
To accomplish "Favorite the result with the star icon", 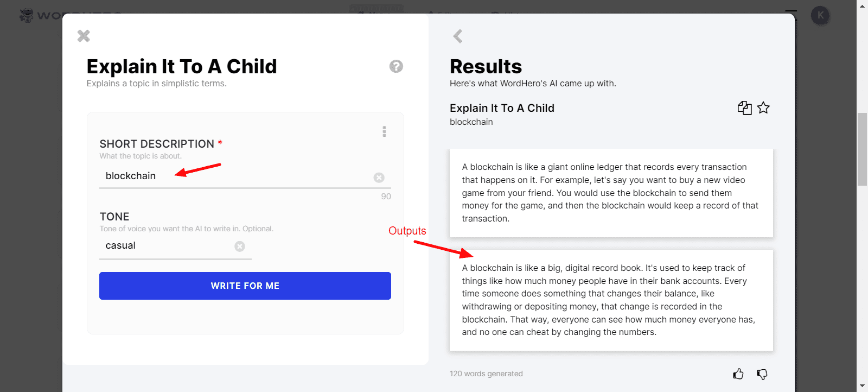I will (x=763, y=108).
